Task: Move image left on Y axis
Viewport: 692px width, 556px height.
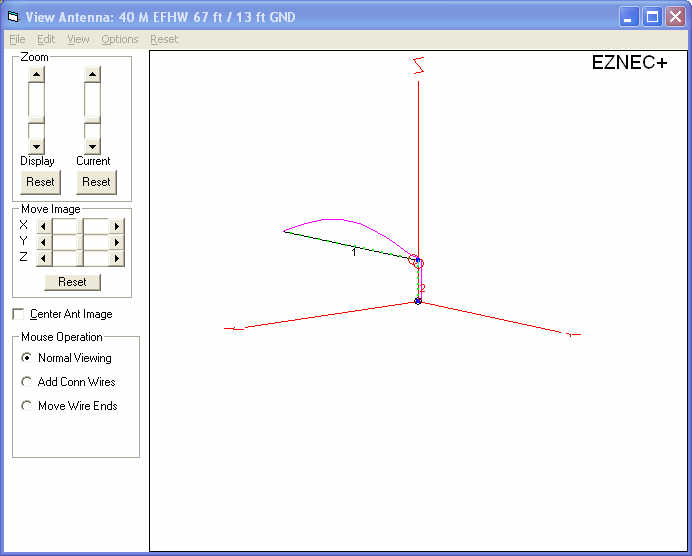Action: pyautogui.click(x=44, y=243)
